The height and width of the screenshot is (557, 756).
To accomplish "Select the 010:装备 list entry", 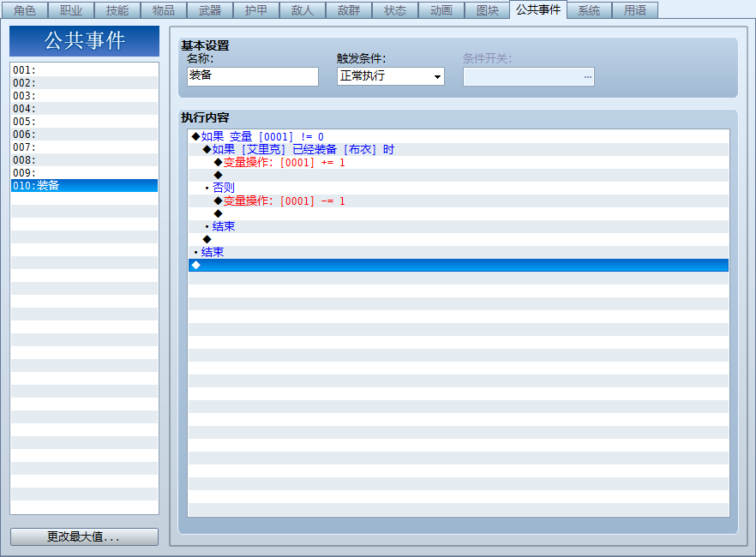I will click(84, 185).
